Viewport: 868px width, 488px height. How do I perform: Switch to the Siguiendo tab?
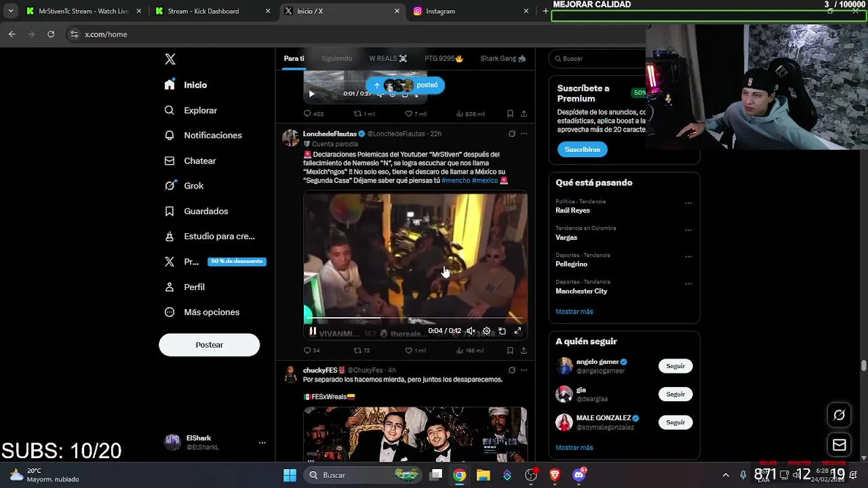tap(336, 58)
